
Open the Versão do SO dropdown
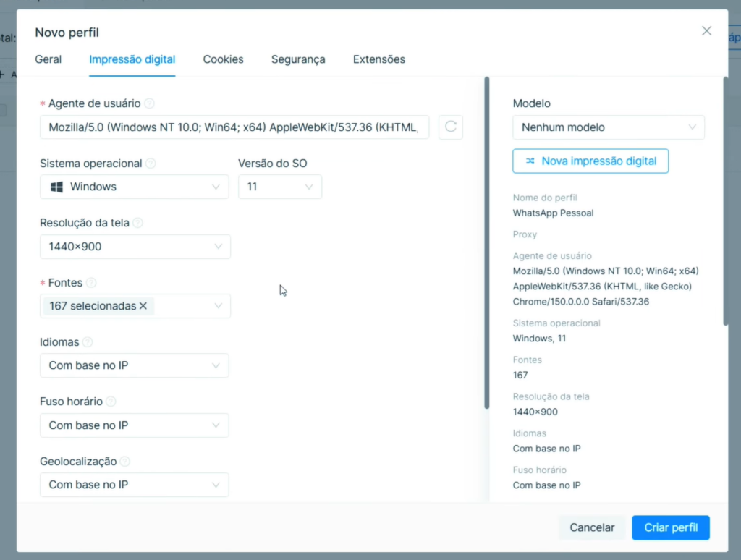(x=280, y=187)
